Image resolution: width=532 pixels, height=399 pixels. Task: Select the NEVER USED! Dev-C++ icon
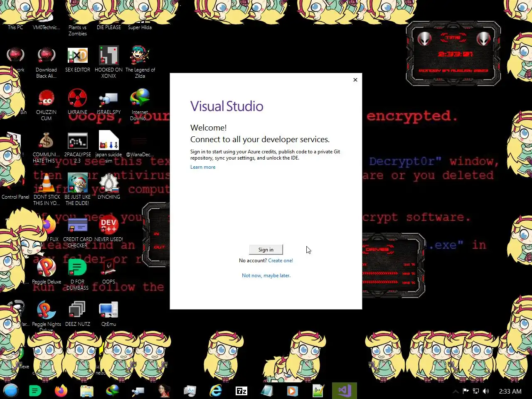click(109, 229)
